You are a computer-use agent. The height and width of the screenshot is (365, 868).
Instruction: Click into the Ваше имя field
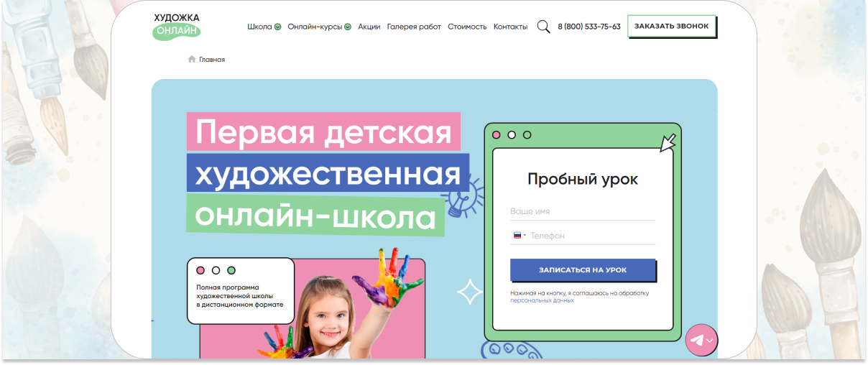(582, 212)
